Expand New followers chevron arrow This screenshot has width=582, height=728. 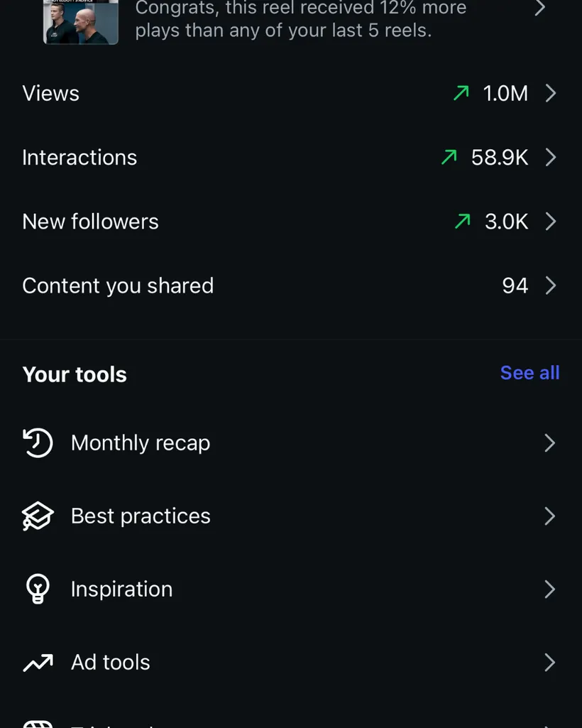click(551, 221)
